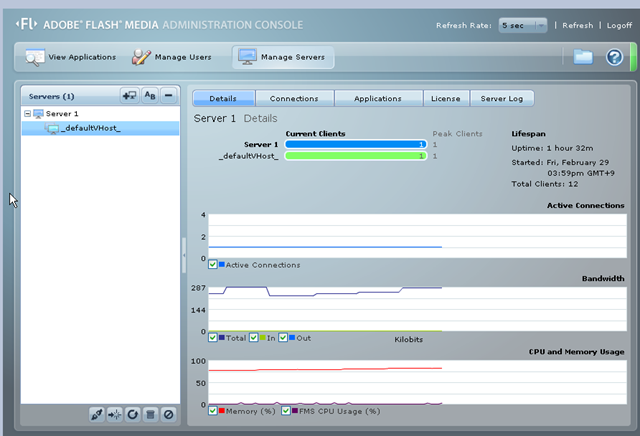The height and width of the screenshot is (436, 640).
Task: Click the Server 1 monitor icon in tree
Action: (38, 113)
